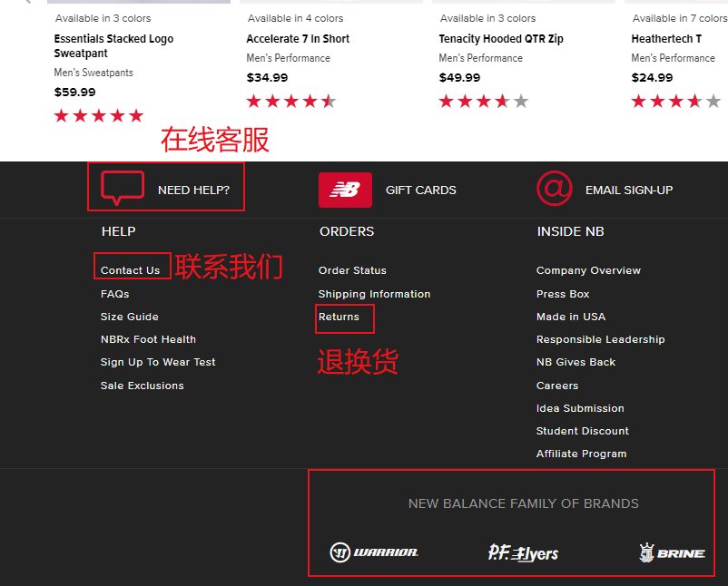This screenshot has height=586, width=728.
Task: Click star rating under $24.99 Heathertech T
Action: click(676, 102)
